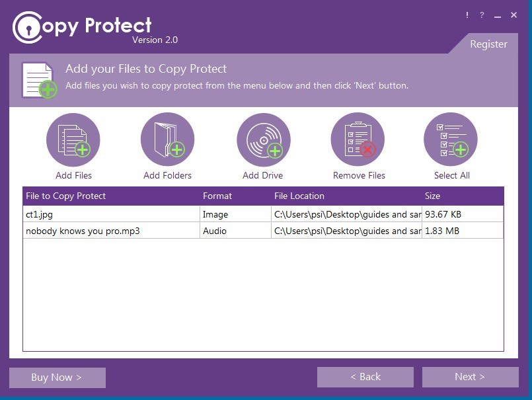Sort by File Location column header
The height and width of the screenshot is (400, 532).
(346, 196)
